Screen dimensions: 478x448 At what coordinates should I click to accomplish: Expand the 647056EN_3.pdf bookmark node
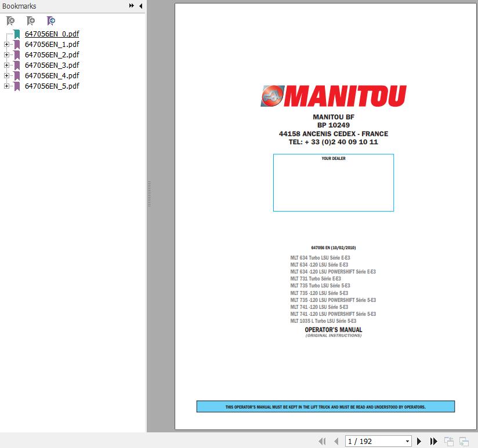[6, 65]
